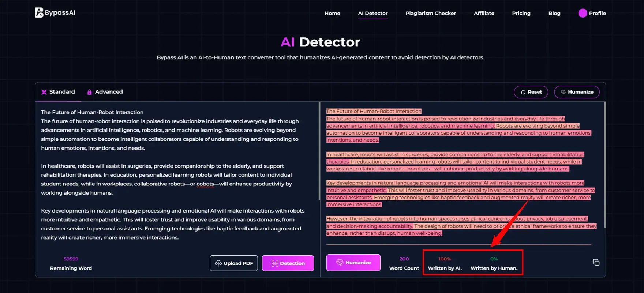The image size is (644, 293).
Task: Click the 'Written by AI.' label
Action: (x=445, y=268)
